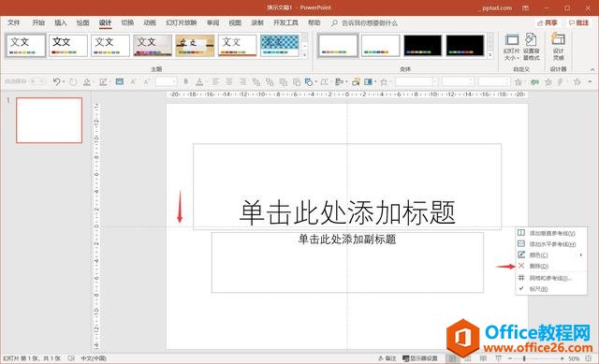Open the Design Ideas (设计灵感) pane
Image resolution: width=599 pixels, height=364 pixels.
click(558, 47)
